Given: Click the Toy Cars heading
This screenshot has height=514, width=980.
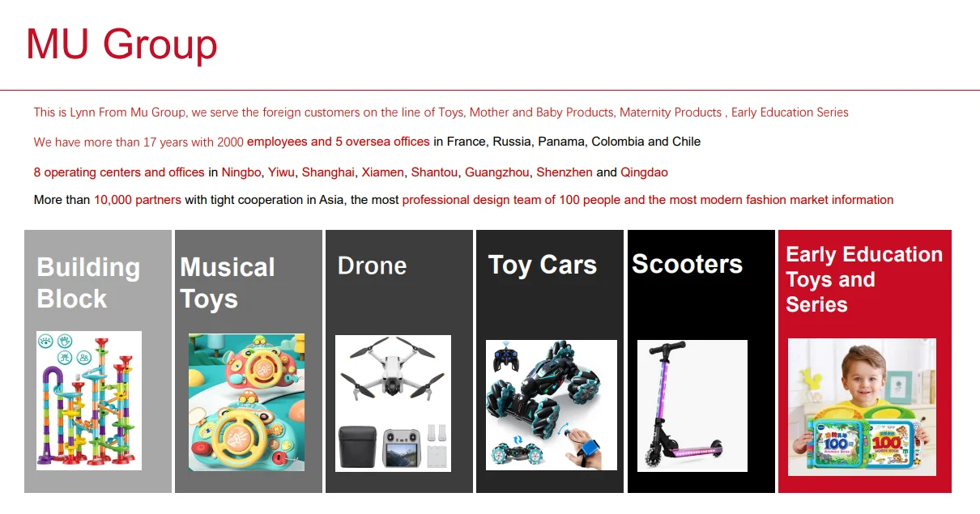Looking at the screenshot, I should [543, 265].
